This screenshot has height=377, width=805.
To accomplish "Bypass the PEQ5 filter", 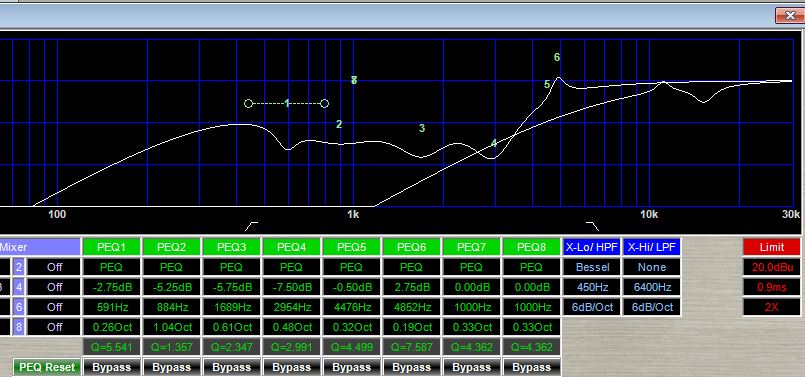I will [x=351, y=367].
